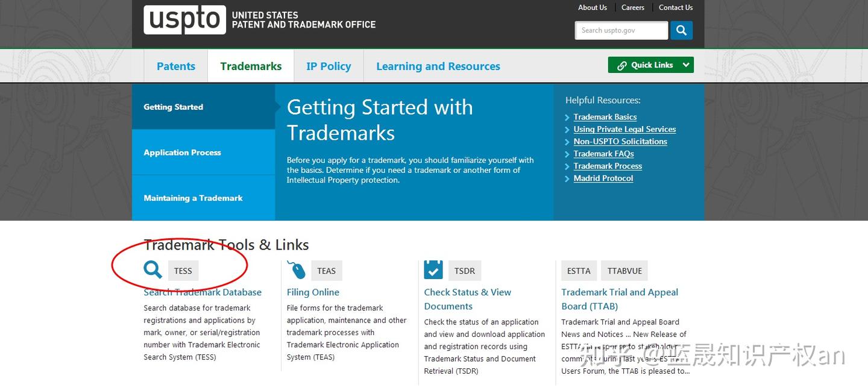Click the Getting Started with Trademarks heading
Screen dimensions: 868x390
click(380, 119)
